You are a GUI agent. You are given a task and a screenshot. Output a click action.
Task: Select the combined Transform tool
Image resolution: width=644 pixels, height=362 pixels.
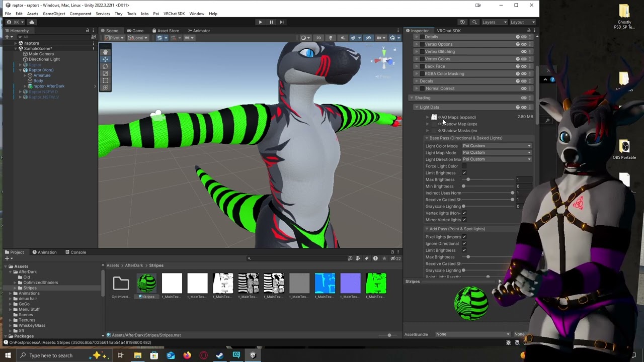[105, 87]
